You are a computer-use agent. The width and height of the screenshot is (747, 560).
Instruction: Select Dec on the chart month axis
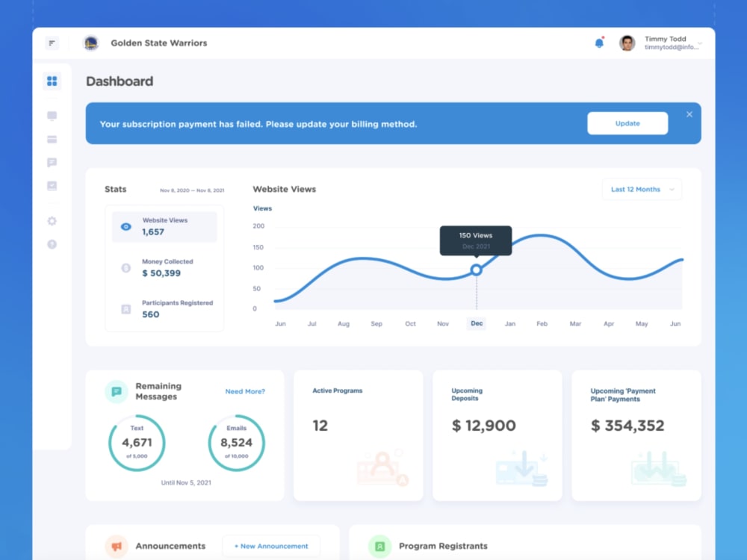click(x=477, y=323)
